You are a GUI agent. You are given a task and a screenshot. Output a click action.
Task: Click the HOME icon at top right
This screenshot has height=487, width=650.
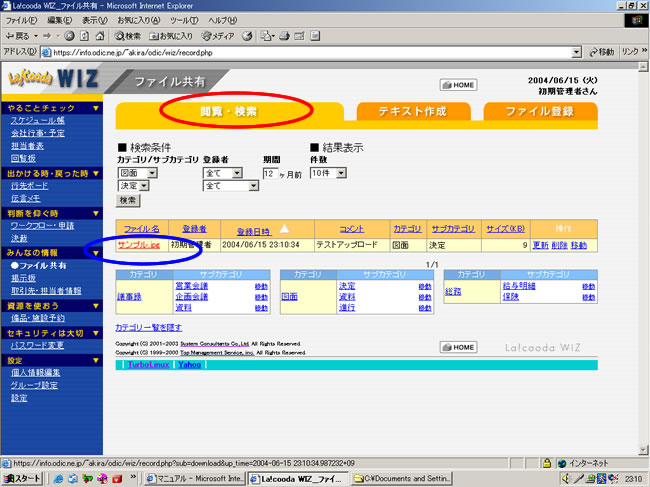tap(458, 85)
